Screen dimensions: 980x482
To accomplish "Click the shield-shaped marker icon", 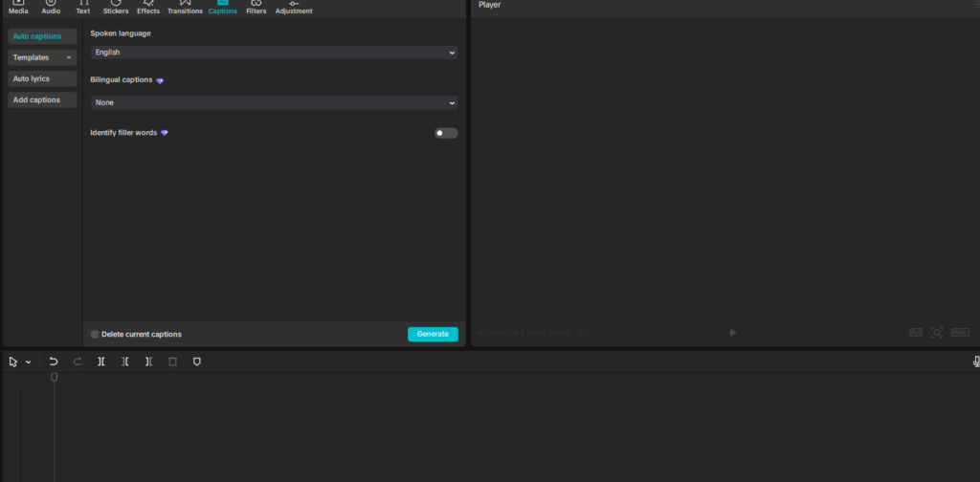I will [x=197, y=362].
